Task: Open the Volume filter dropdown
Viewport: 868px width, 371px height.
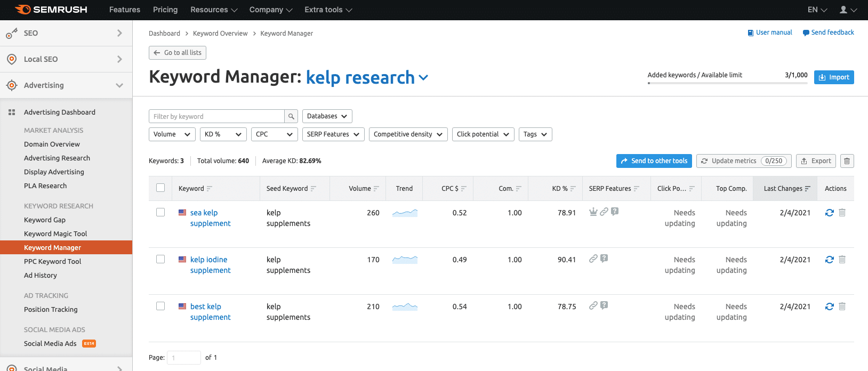Action: point(172,134)
